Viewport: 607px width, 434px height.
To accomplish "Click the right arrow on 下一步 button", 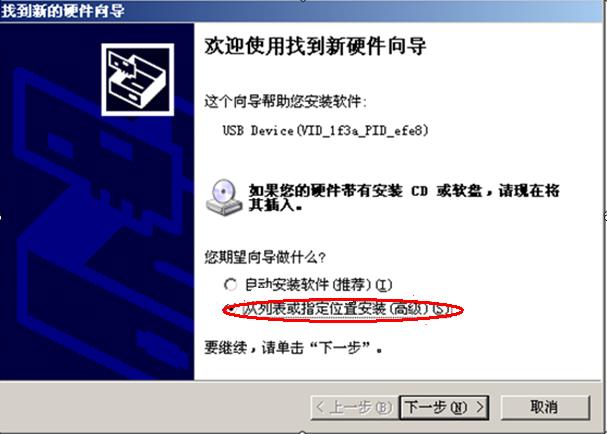I will point(480,407).
